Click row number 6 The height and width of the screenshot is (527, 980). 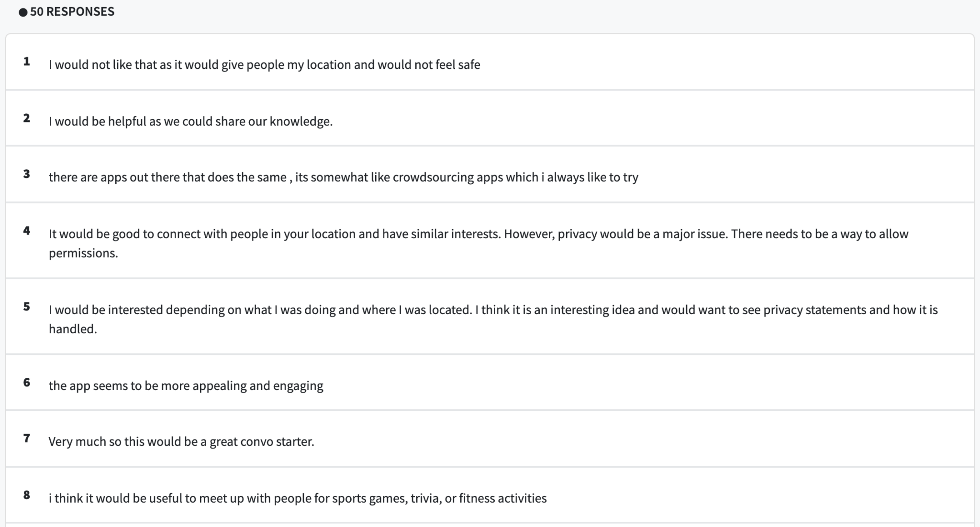pyautogui.click(x=27, y=383)
